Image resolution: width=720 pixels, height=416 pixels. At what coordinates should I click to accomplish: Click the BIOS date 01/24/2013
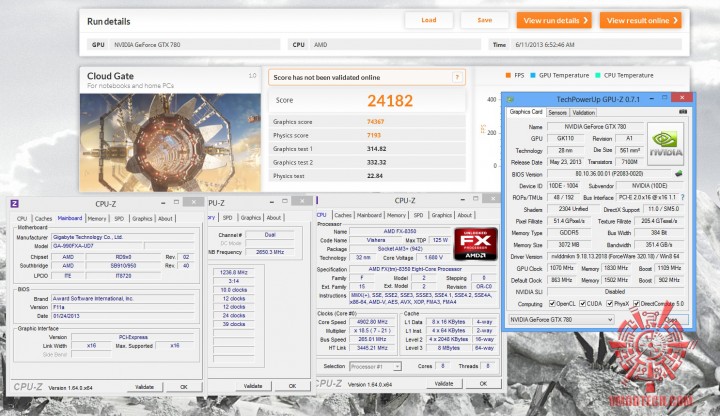pyautogui.click(x=122, y=316)
